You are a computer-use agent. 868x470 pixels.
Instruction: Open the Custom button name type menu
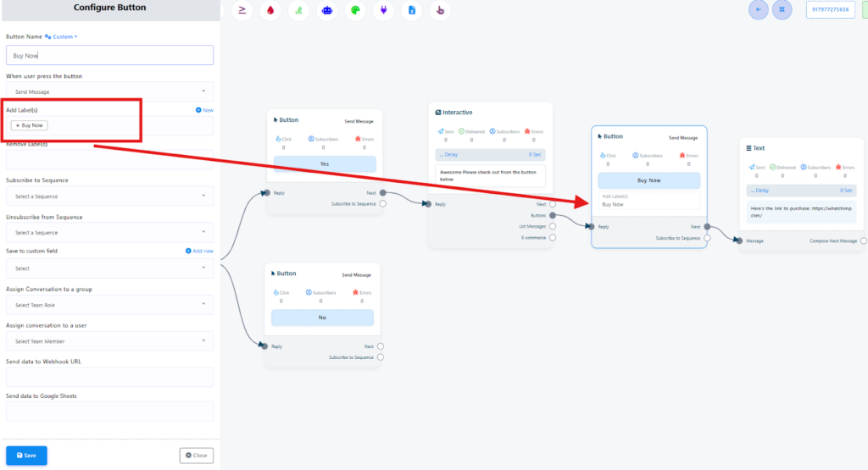66,36
